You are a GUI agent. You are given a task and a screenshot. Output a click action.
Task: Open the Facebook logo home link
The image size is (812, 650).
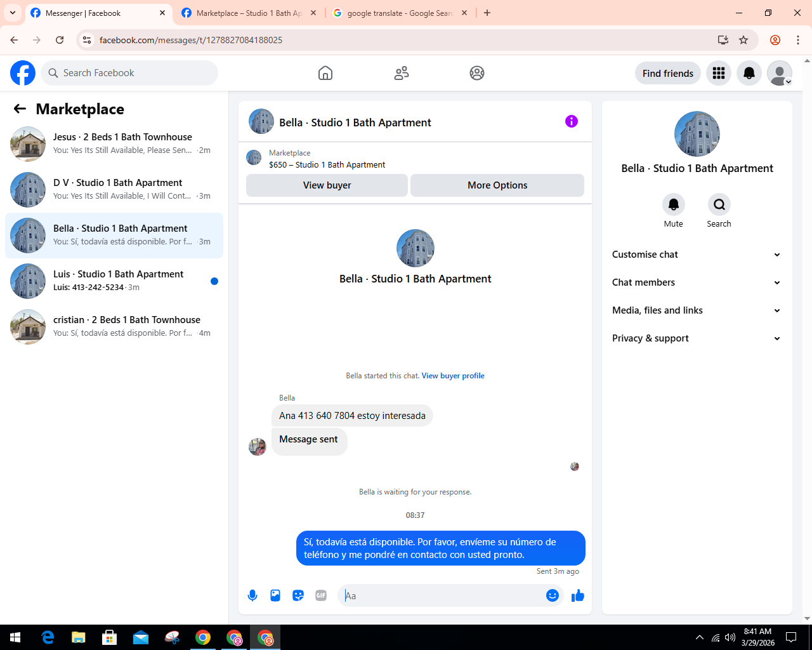pos(23,73)
